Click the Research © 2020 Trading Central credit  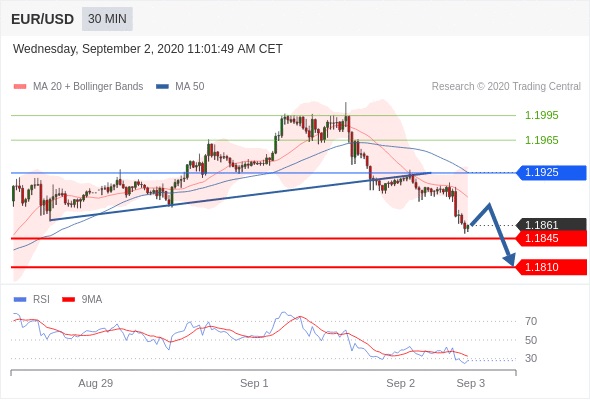pos(506,87)
